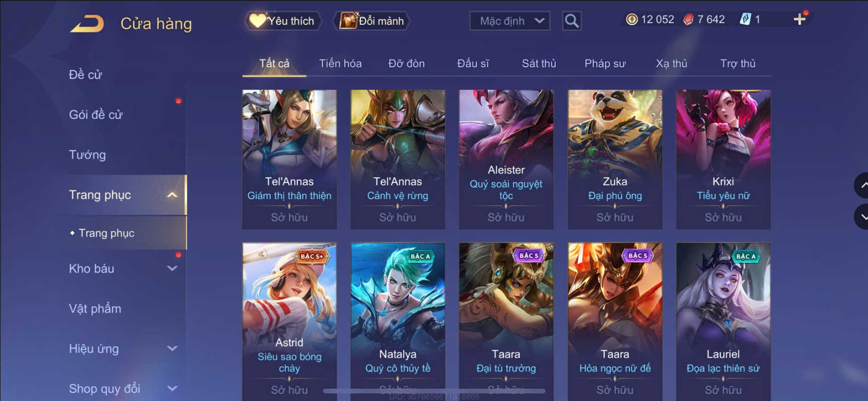Open the Đổi mảnh exchange button
Screen dimensions: 868x401
point(371,21)
